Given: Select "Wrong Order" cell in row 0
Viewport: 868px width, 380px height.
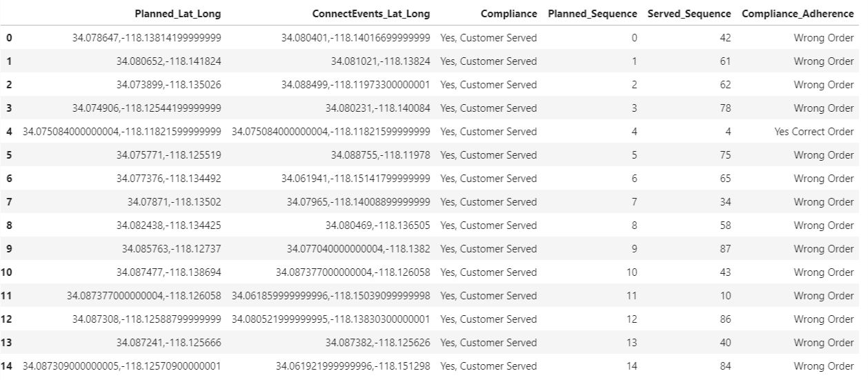Looking at the screenshot, I should (823, 38).
